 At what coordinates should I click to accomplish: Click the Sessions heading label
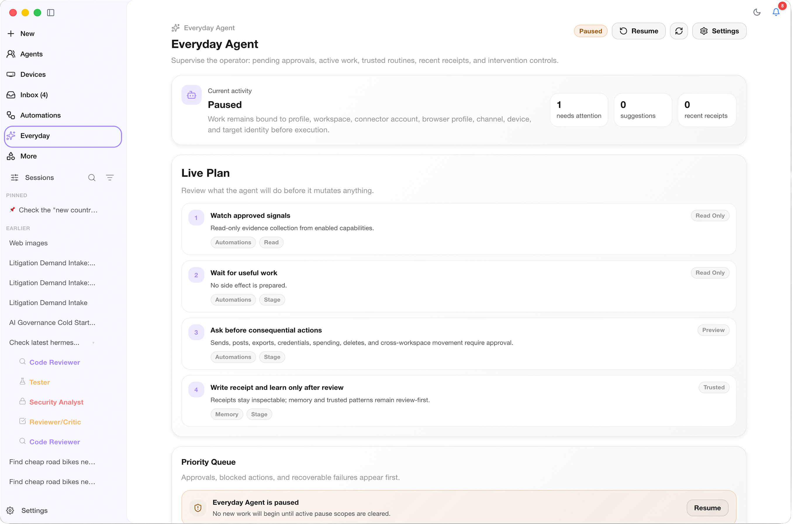39,177
